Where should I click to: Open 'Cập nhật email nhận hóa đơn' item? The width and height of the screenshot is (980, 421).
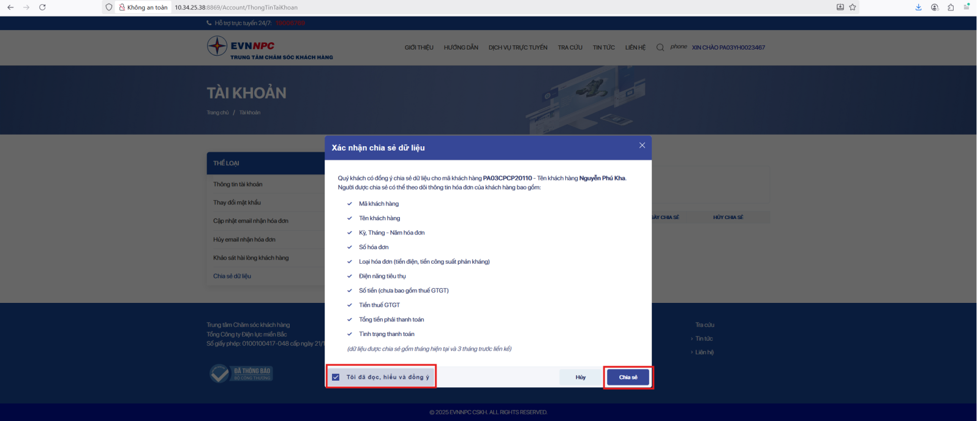click(251, 221)
